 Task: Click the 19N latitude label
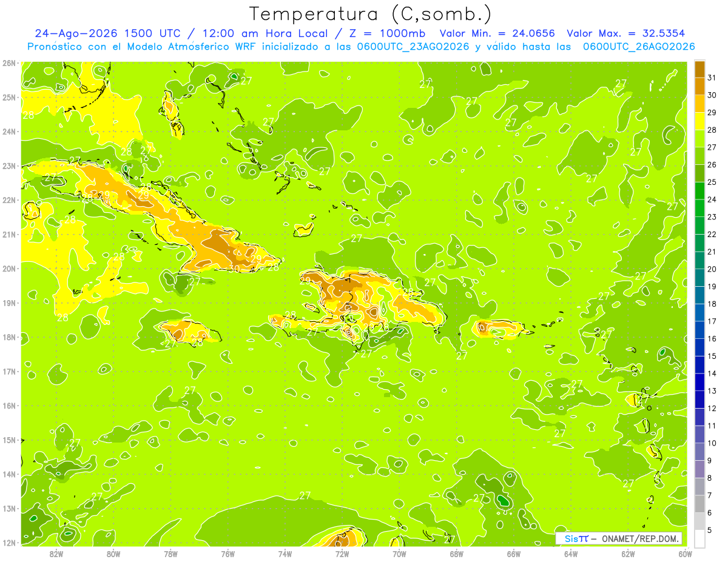pos(9,303)
